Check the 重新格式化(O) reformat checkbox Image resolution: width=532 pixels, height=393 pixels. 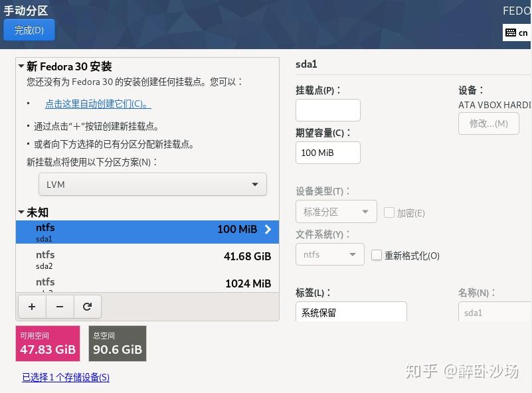(377, 255)
